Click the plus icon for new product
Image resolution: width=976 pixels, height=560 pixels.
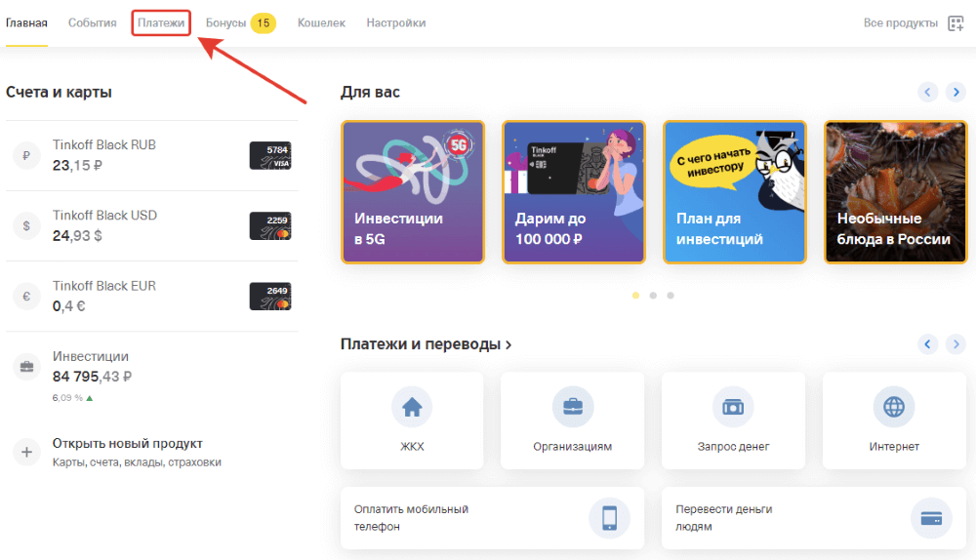click(26, 452)
